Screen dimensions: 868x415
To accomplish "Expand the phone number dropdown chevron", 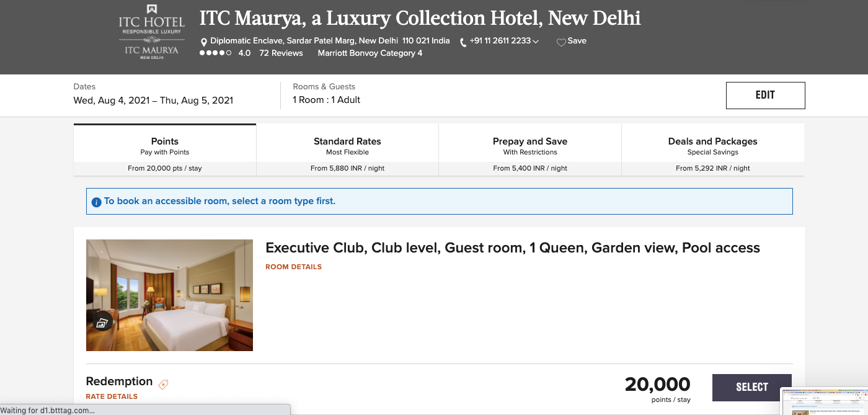I will click(536, 42).
